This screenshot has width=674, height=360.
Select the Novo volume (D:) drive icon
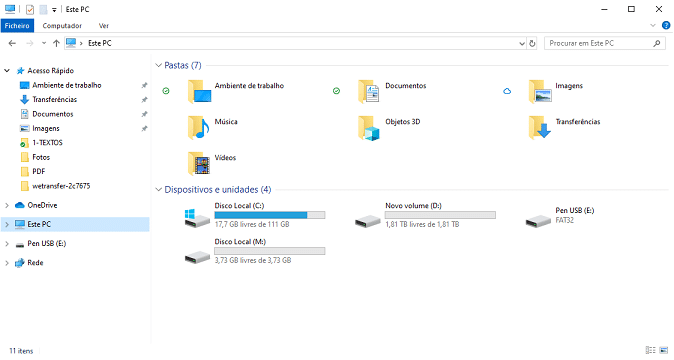pyautogui.click(x=368, y=221)
